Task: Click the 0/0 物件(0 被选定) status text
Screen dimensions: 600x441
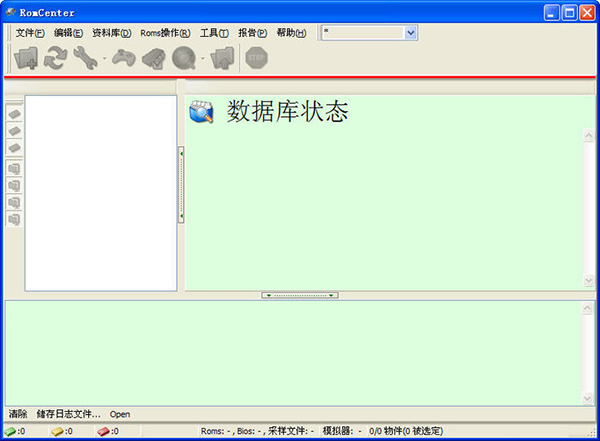Action: pyautogui.click(x=406, y=431)
